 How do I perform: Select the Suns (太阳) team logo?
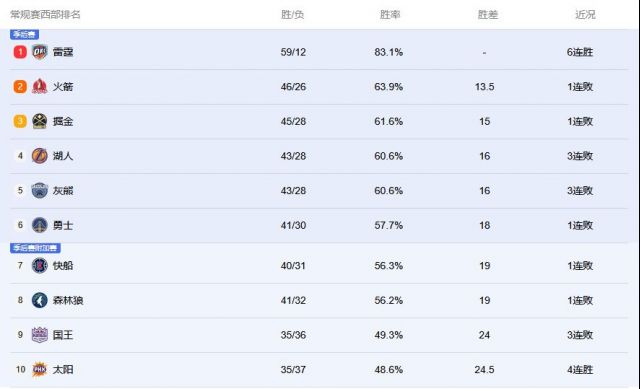click(40, 369)
